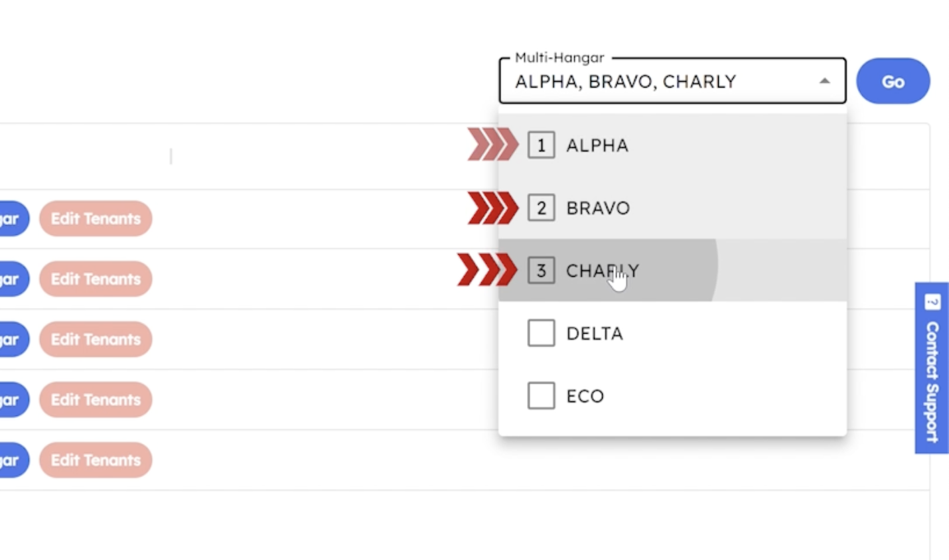Click Edit Tenants in the last row
Image resolution: width=949 pixels, height=560 pixels.
coord(96,460)
